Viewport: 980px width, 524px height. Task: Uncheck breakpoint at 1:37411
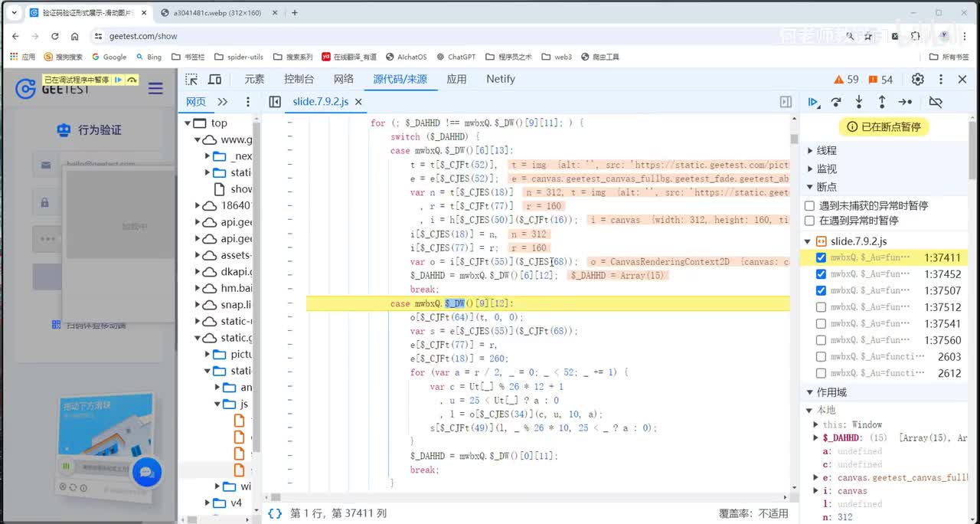(821, 257)
